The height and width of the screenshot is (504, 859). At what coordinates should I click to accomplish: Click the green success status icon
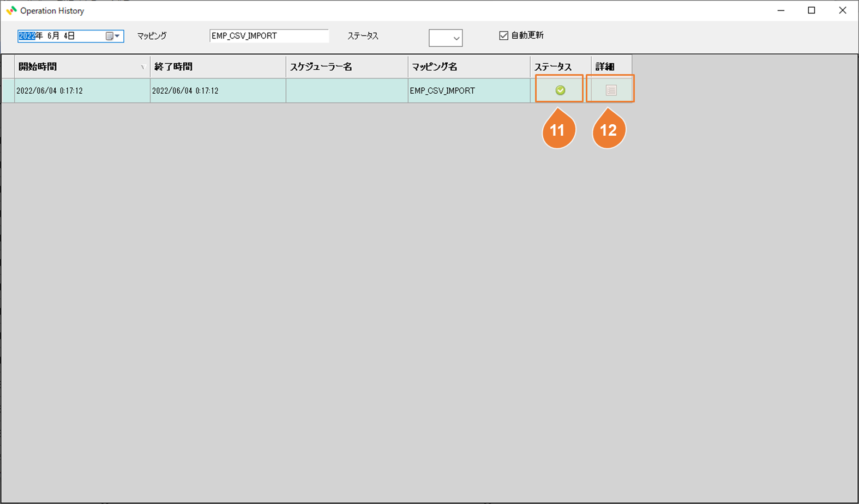(x=560, y=90)
